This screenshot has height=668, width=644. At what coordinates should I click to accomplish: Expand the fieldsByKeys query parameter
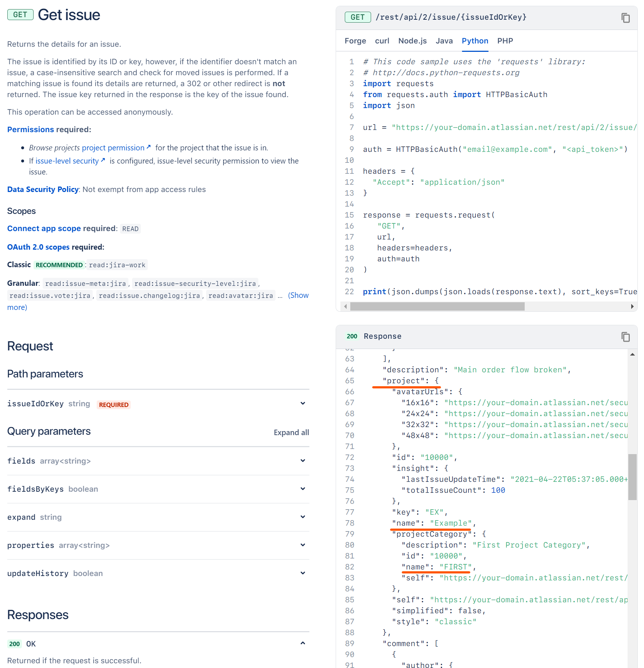(303, 489)
